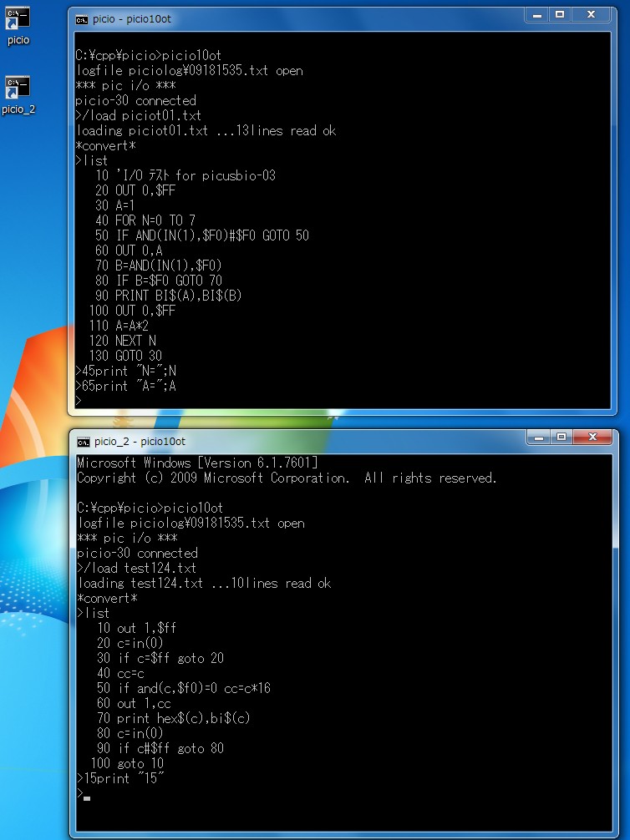This screenshot has width=630, height=840.
Task: Click the '>45print "N=";N' command line
Action: tap(126, 371)
